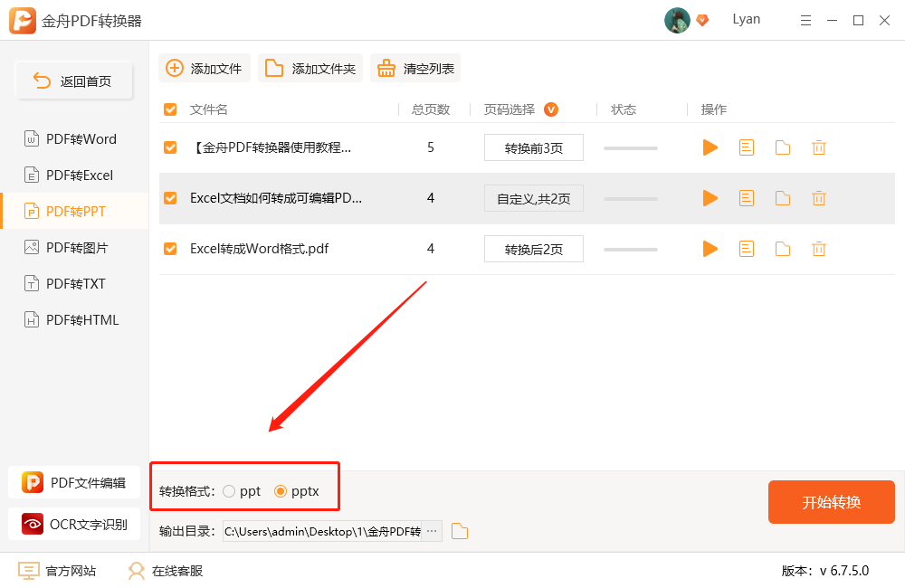The height and width of the screenshot is (588, 905).
Task: Start conversion for Excel转成Word格式.pdf row
Action: (710, 250)
